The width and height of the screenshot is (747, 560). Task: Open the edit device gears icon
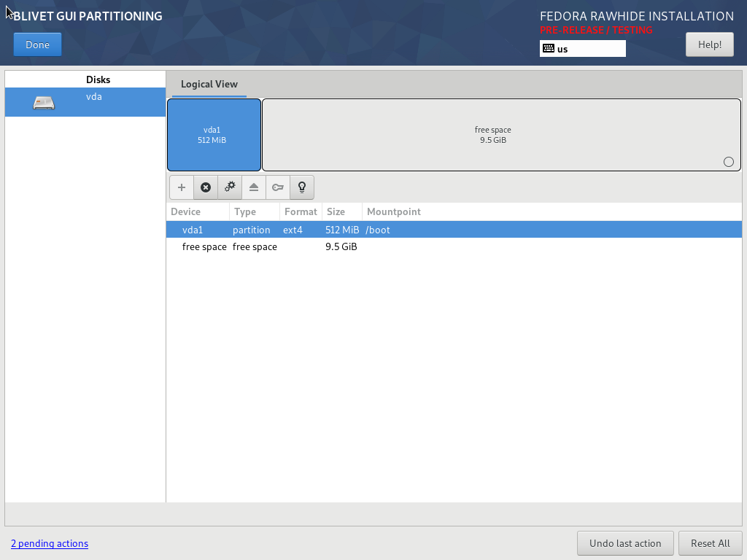230,187
